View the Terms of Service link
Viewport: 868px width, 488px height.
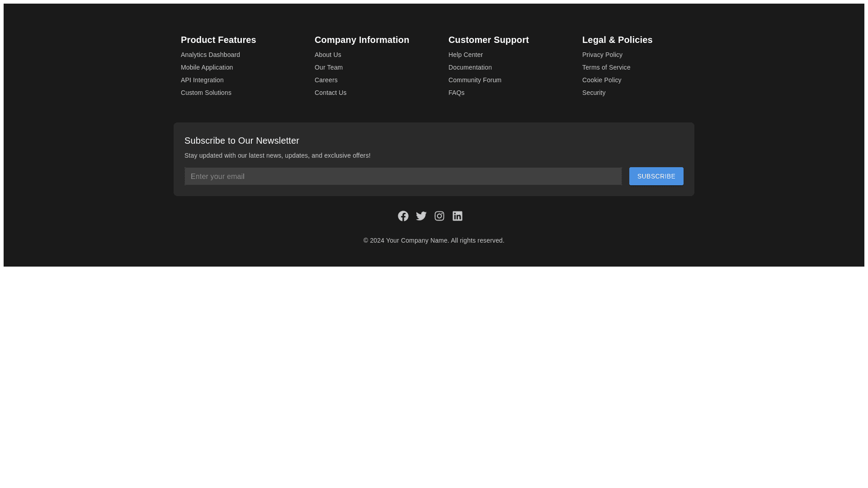click(606, 67)
